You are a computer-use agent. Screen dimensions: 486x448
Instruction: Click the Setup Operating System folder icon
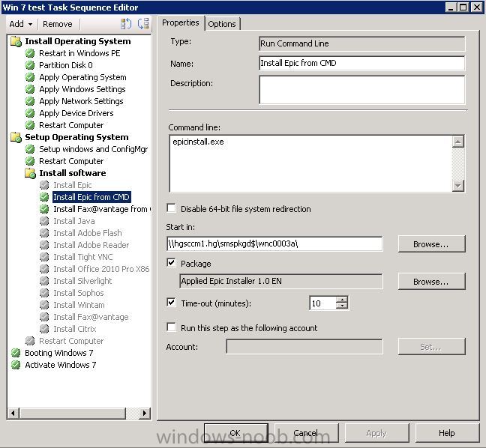pos(16,137)
